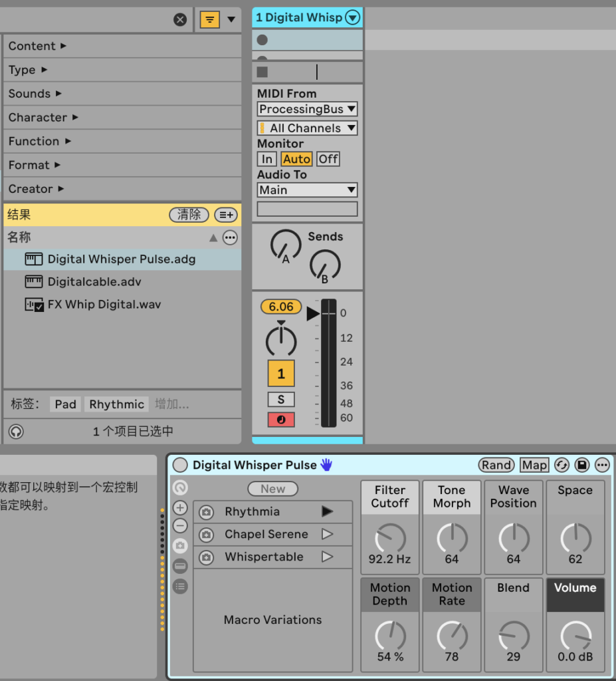This screenshot has width=616, height=681.
Task: Click the save preset disk icon
Action: tap(582, 465)
